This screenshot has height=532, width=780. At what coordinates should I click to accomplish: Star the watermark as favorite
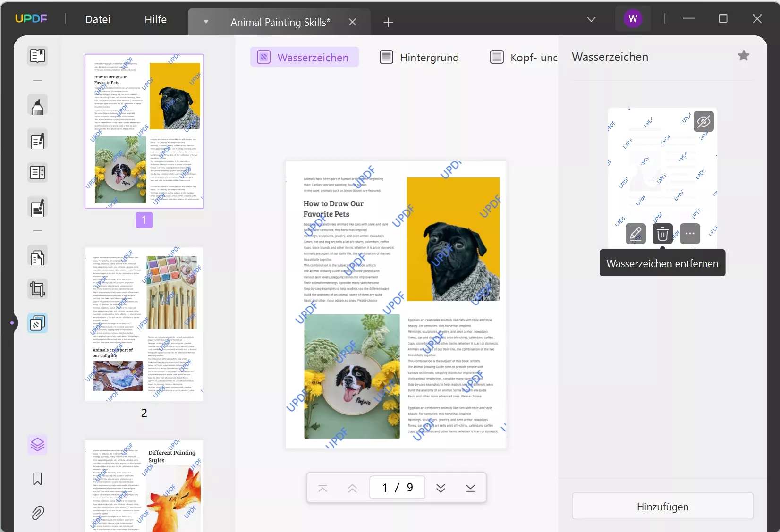click(x=744, y=56)
